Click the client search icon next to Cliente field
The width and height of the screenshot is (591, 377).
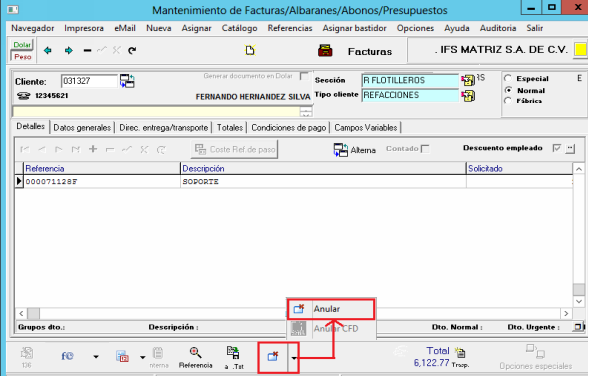[x=127, y=81]
